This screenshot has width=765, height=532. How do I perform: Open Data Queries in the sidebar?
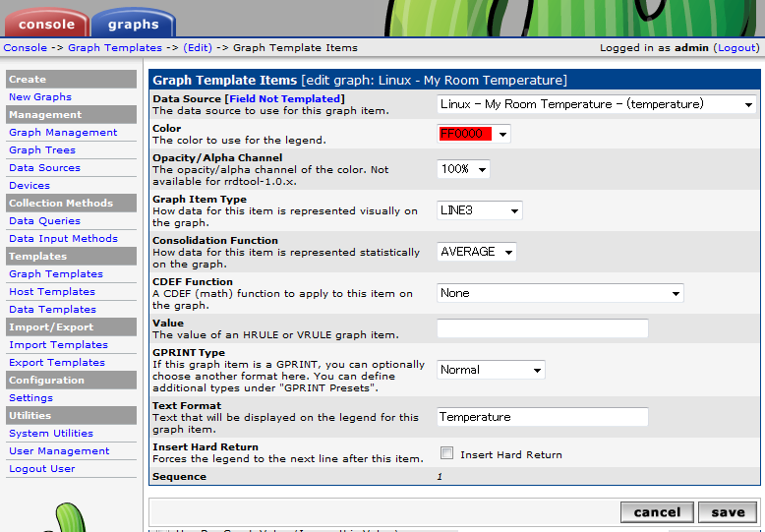click(44, 221)
